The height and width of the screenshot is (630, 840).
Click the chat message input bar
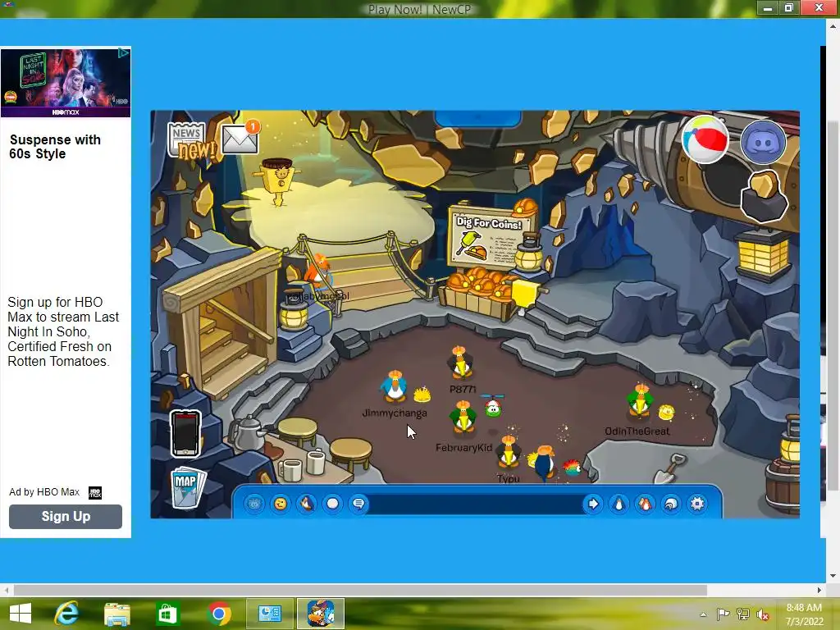click(476, 504)
